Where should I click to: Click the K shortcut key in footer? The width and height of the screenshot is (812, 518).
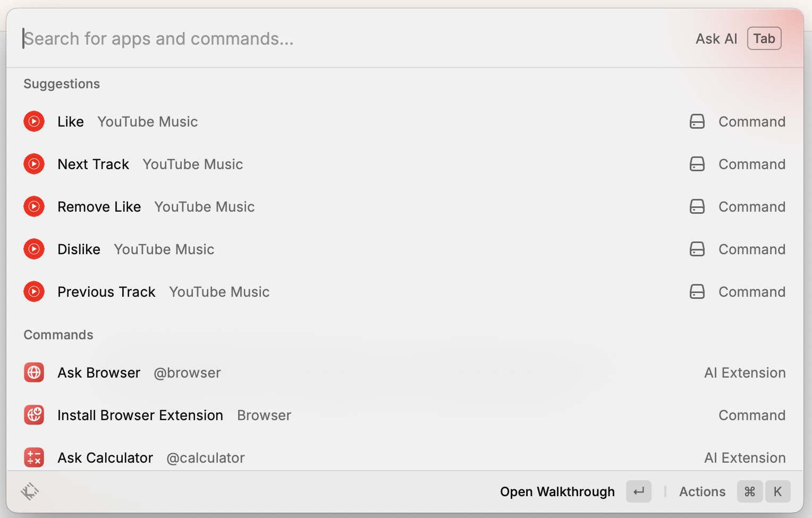pyautogui.click(x=777, y=492)
